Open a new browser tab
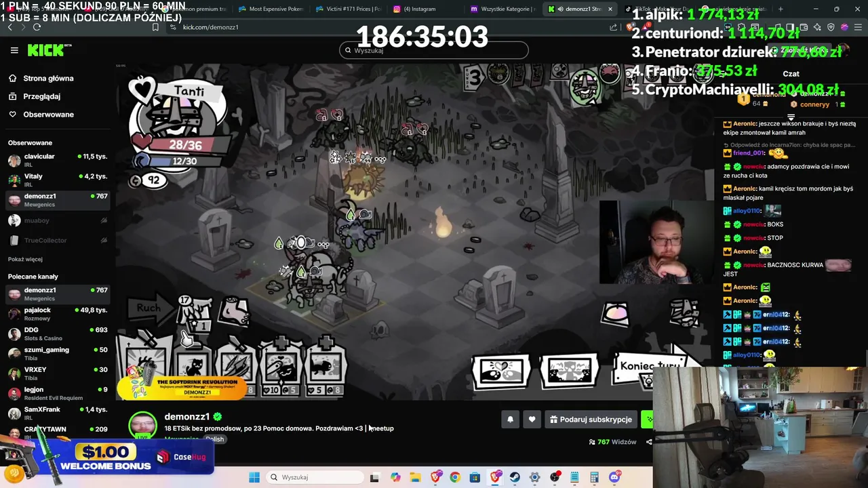This screenshot has height=488, width=868. (781, 9)
